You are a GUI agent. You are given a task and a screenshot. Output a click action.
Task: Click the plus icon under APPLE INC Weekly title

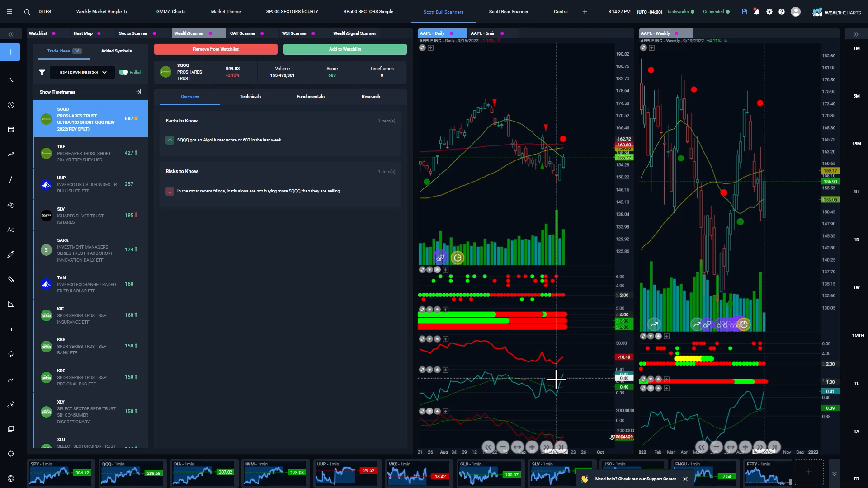[x=651, y=48]
